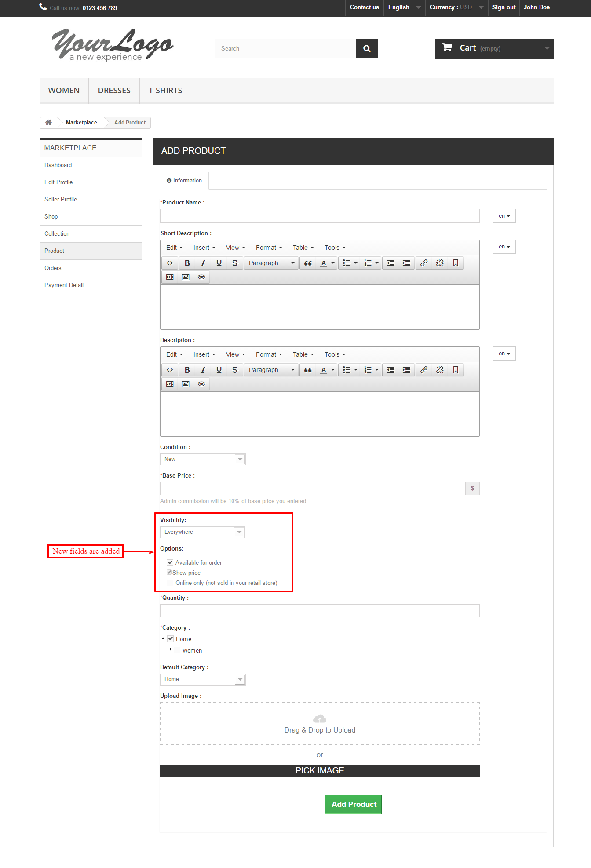Insert link in Description editor toolbar
591x868 pixels.
(423, 370)
